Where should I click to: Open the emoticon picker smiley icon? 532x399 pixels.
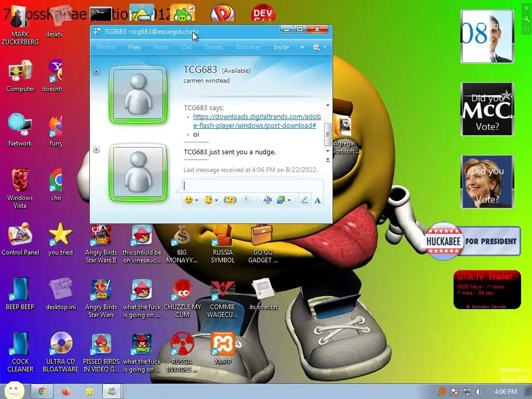(189, 200)
